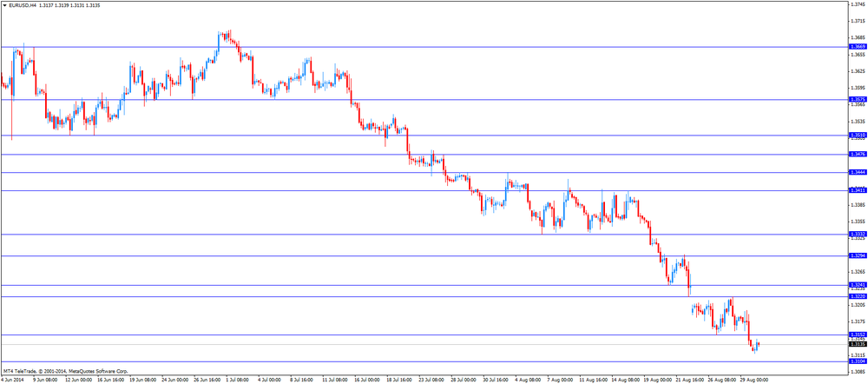Select the 1.3220 horizontal level price tag

857,297
